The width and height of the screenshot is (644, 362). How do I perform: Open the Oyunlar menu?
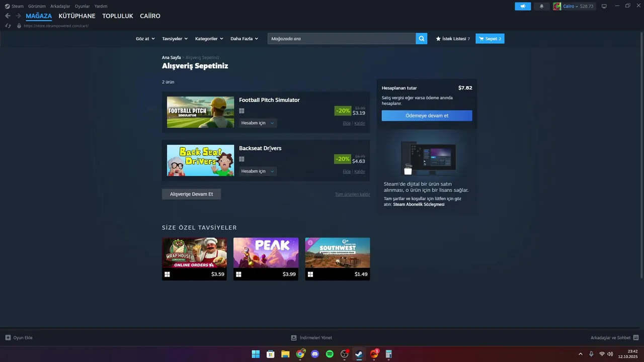click(82, 6)
